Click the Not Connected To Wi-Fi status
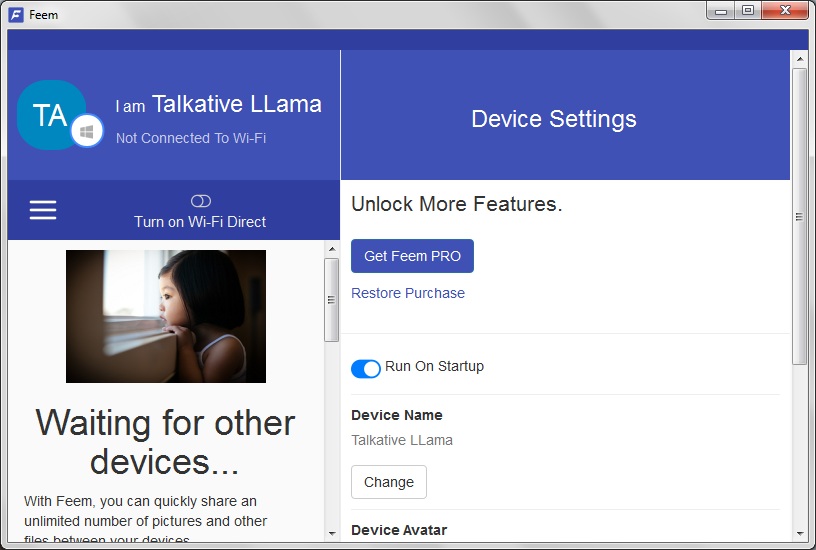 pyautogui.click(x=191, y=138)
